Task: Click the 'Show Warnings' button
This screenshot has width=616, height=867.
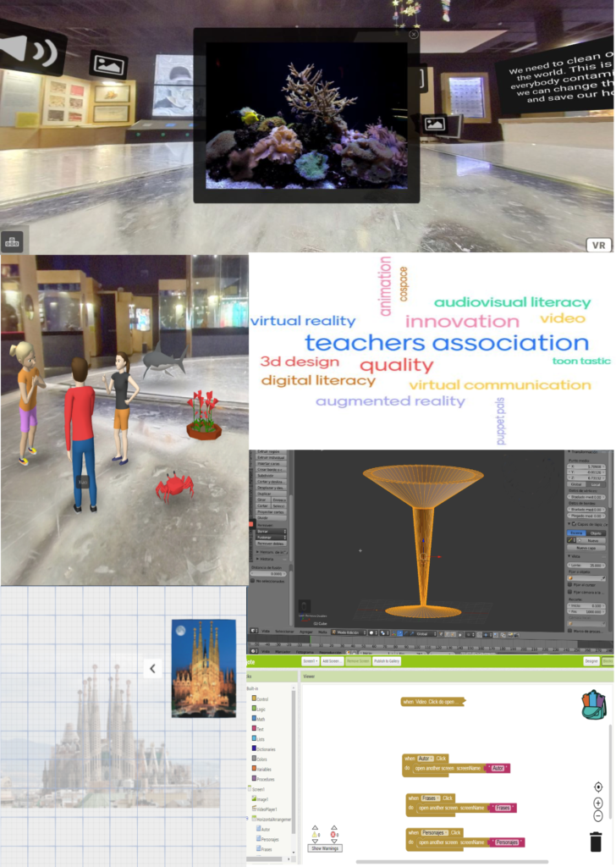Action: [325, 848]
